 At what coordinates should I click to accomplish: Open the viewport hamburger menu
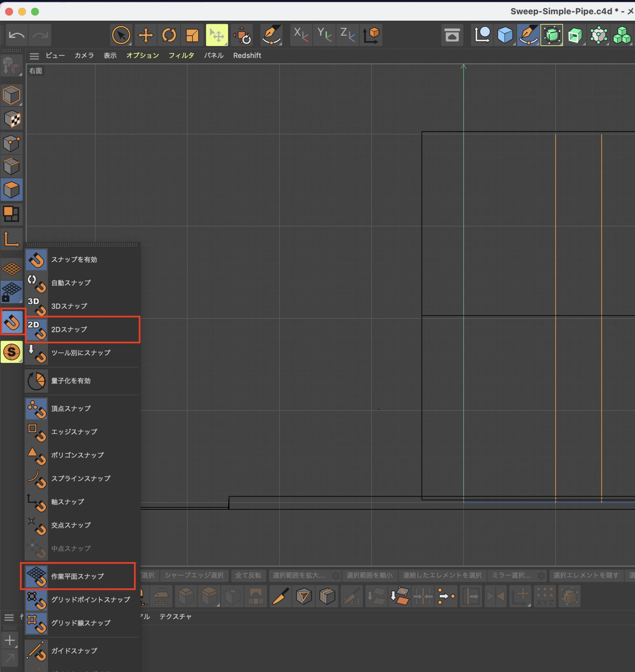click(34, 56)
